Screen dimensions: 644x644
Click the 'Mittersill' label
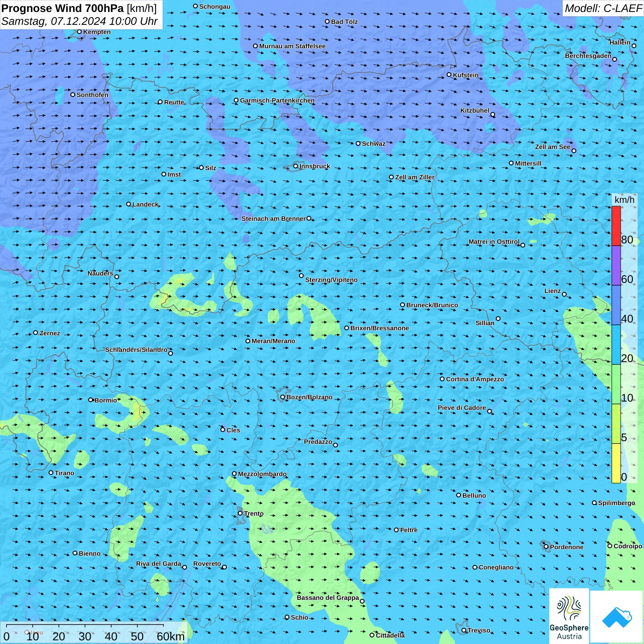point(529,163)
